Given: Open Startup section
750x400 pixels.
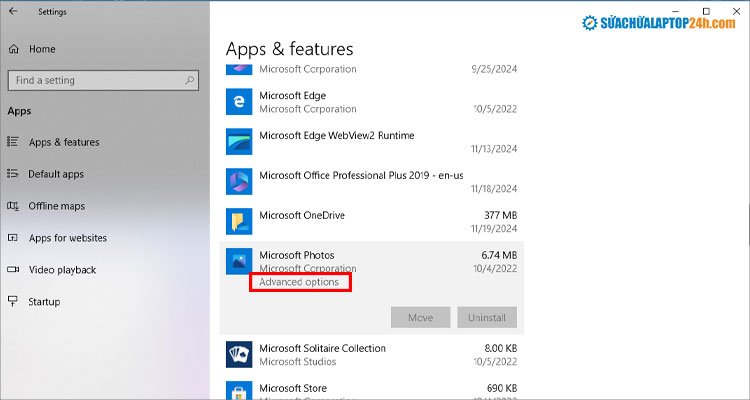Looking at the screenshot, I should coord(44,302).
